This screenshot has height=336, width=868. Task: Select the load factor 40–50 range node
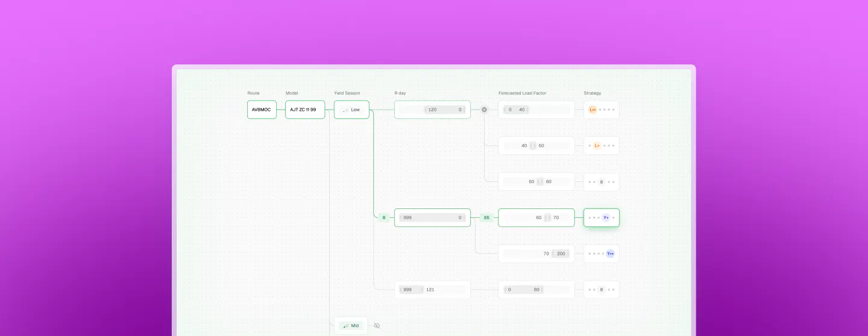(536, 146)
